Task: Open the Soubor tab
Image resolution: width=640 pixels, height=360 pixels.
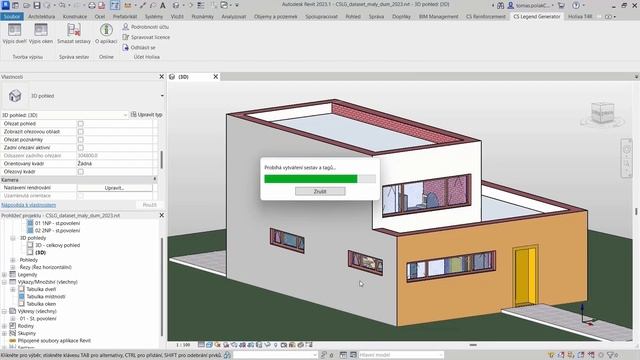Action: 12,17
